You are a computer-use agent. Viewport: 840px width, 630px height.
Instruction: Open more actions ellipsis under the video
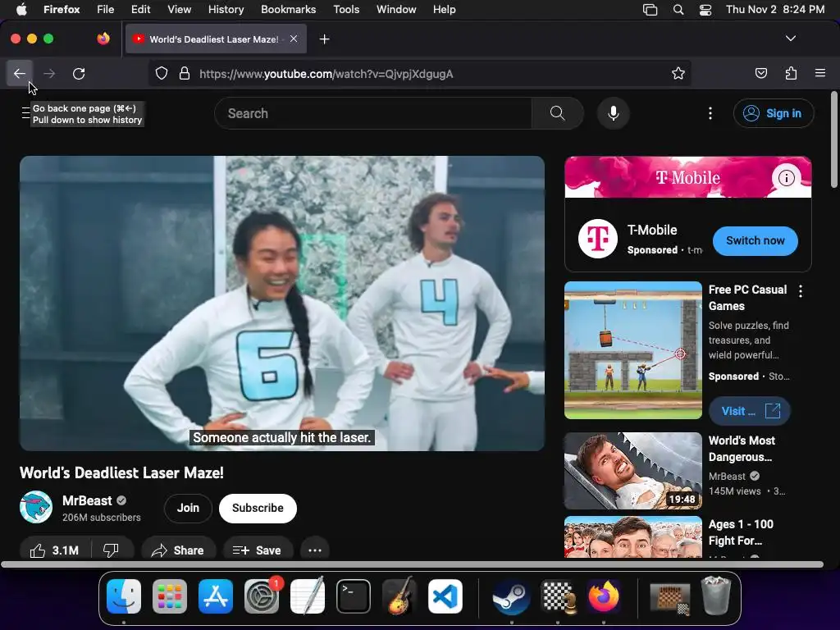pyautogui.click(x=315, y=550)
